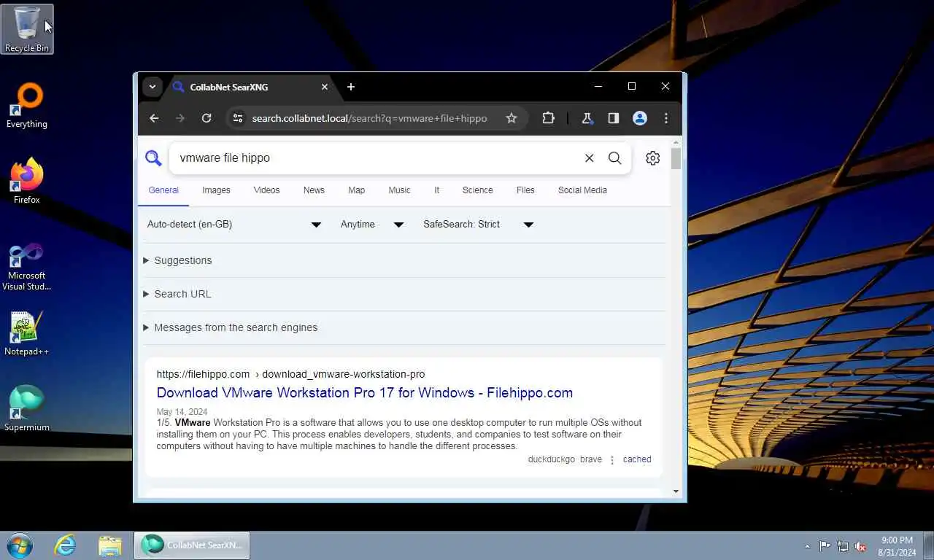
Task: Select the Microsoft Visual Studio desktop shortcut
Action: click(x=27, y=266)
